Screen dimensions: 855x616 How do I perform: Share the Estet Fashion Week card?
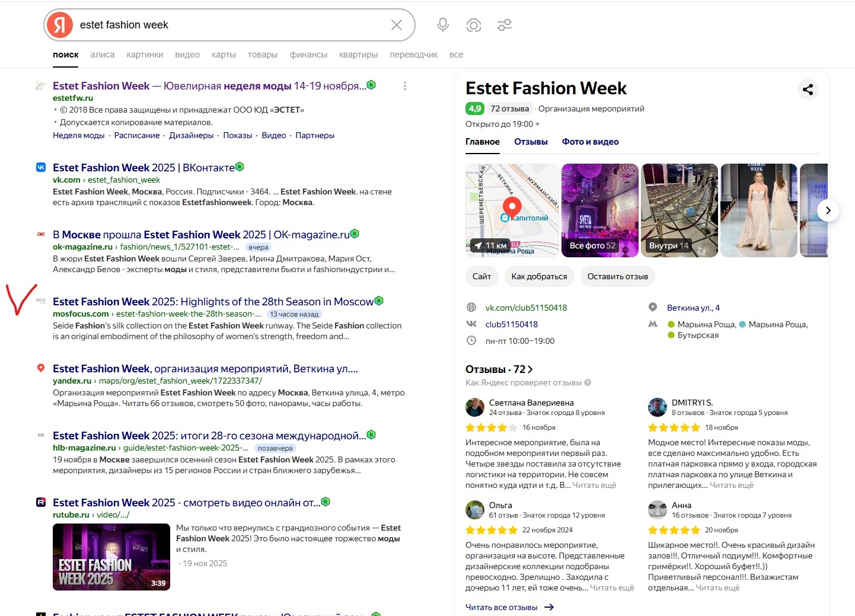[x=808, y=90]
